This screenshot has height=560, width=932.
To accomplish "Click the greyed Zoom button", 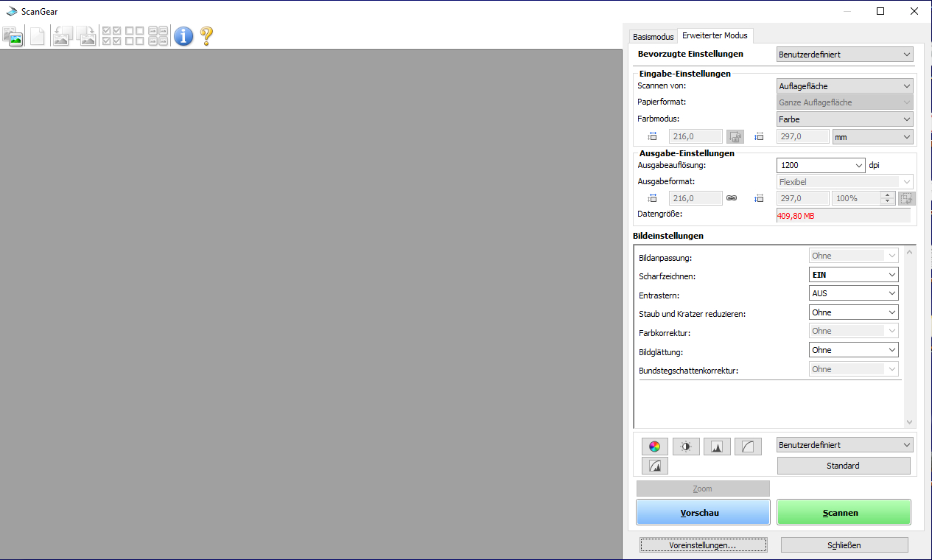I will 703,489.
